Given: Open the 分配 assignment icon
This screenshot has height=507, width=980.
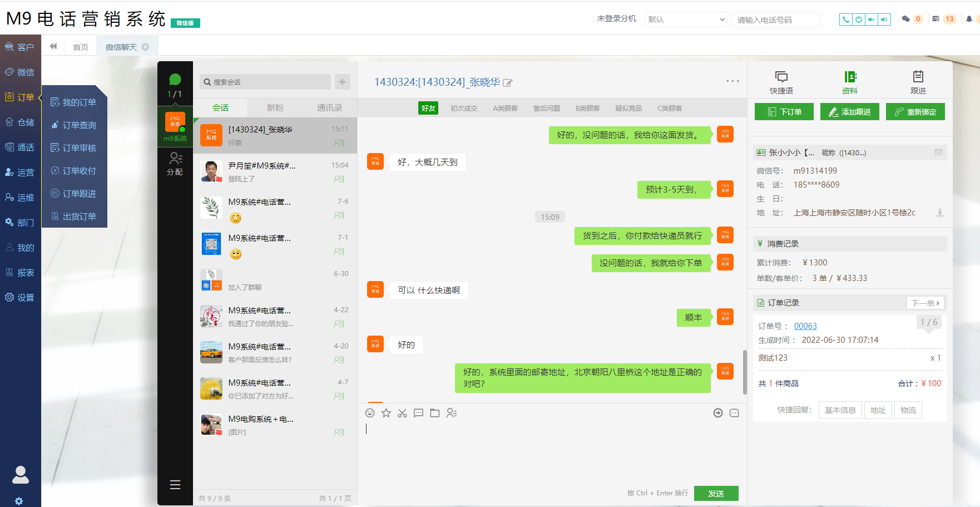Looking at the screenshot, I should click(x=175, y=164).
